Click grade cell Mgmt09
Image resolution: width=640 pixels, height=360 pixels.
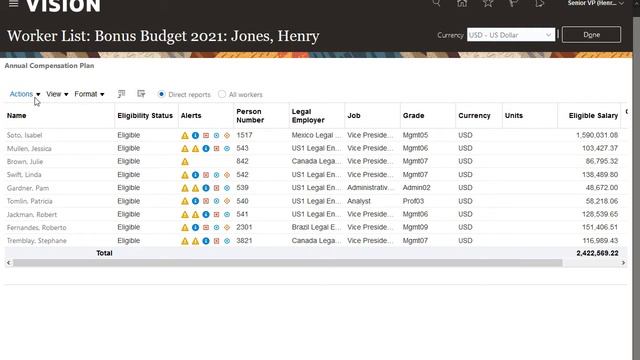point(415,227)
